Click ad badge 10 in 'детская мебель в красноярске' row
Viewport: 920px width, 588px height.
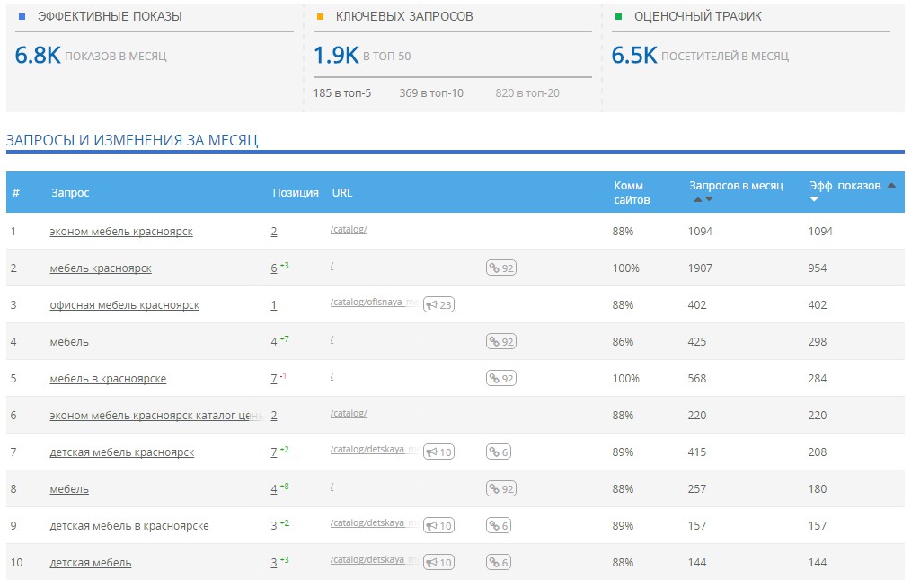coord(438,526)
